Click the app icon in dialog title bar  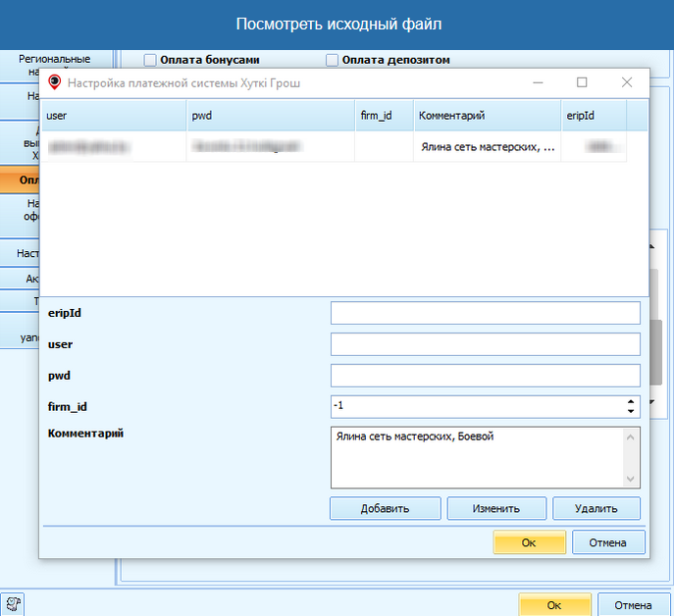55,83
